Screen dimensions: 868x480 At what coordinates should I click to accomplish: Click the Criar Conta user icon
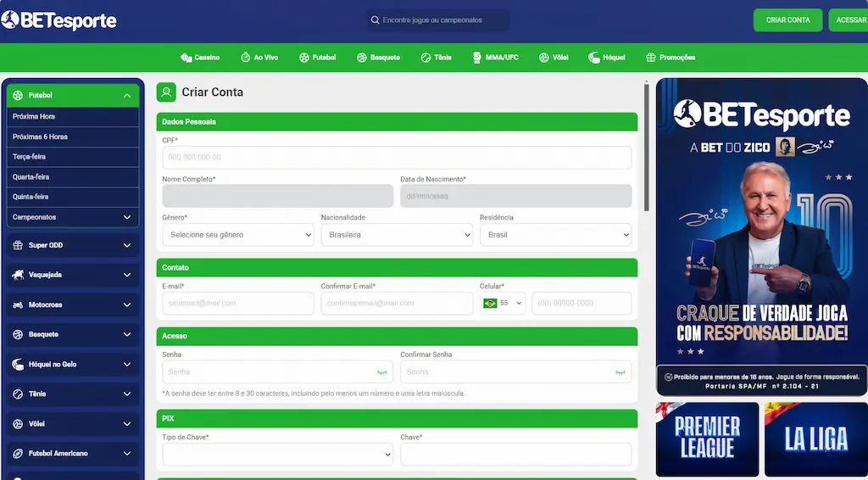coord(166,92)
